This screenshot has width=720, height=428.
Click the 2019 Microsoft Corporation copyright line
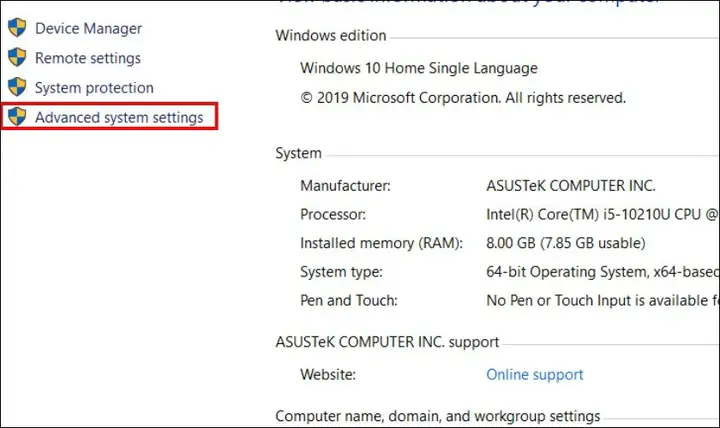tap(463, 98)
